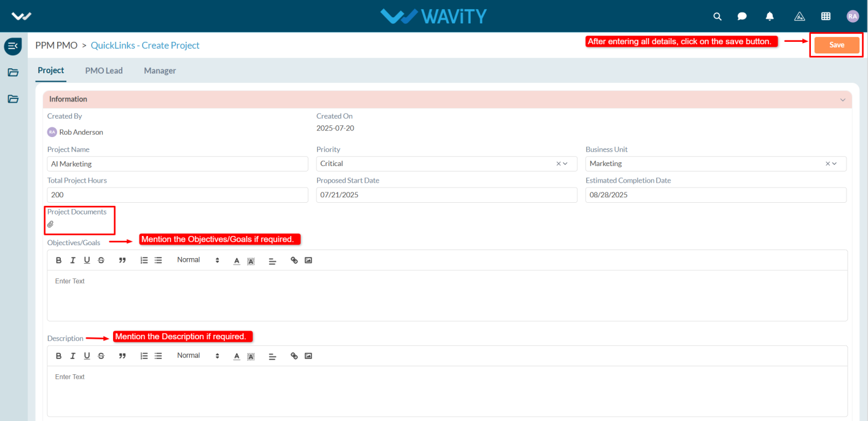Open QuickLinks - Create Project breadcrumb
This screenshot has height=421, width=868.
[145, 45]
